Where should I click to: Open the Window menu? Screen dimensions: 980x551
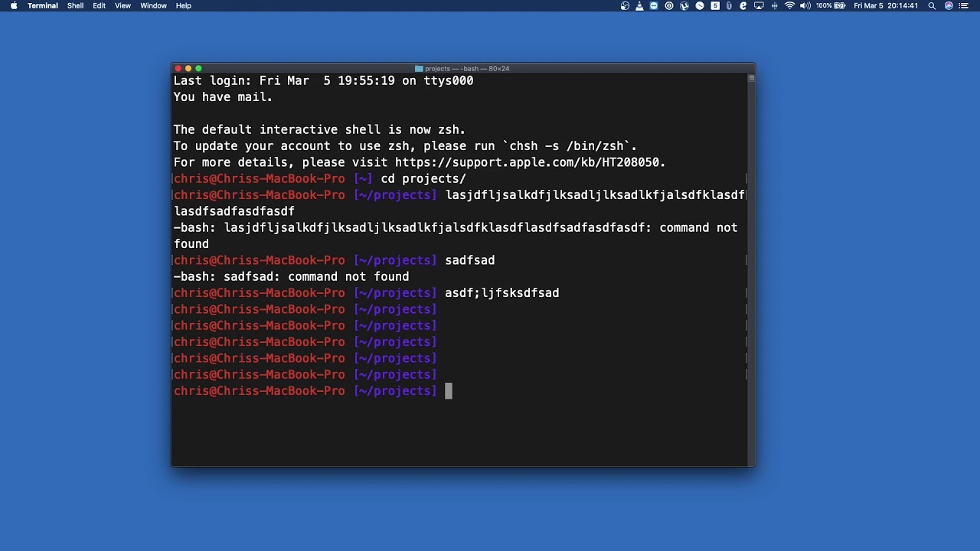(153, 5)
